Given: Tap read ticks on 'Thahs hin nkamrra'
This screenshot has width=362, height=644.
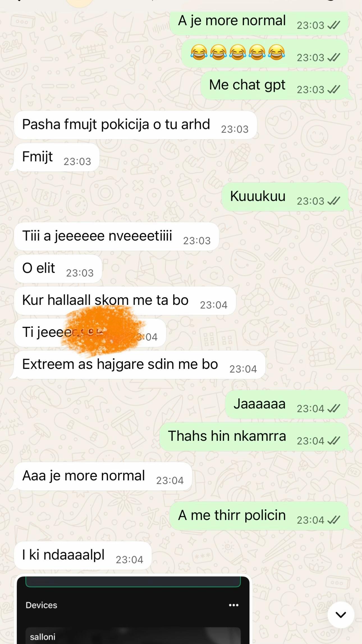Looking at the screenshot, I should click(334, 441).
